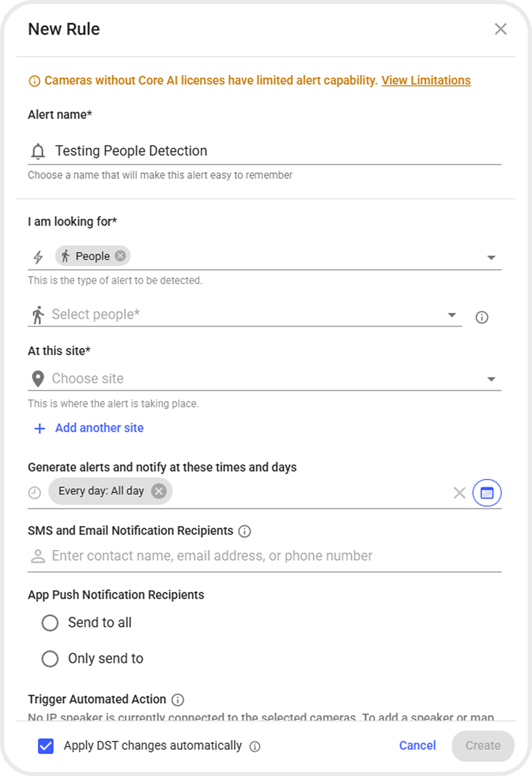Open the Choose site dropdown
Viewport: 532px width, 776px height.
[491, 379]
